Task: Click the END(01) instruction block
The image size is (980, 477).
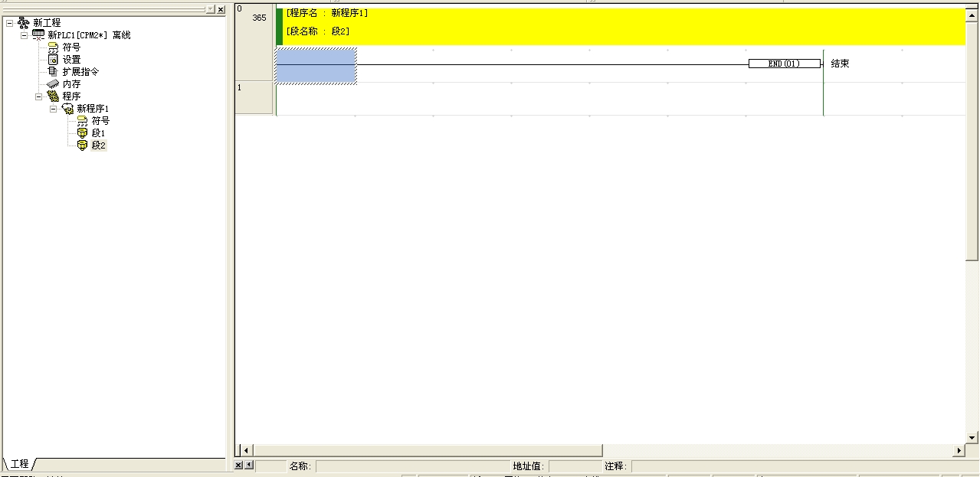Action: click(784, 64)
